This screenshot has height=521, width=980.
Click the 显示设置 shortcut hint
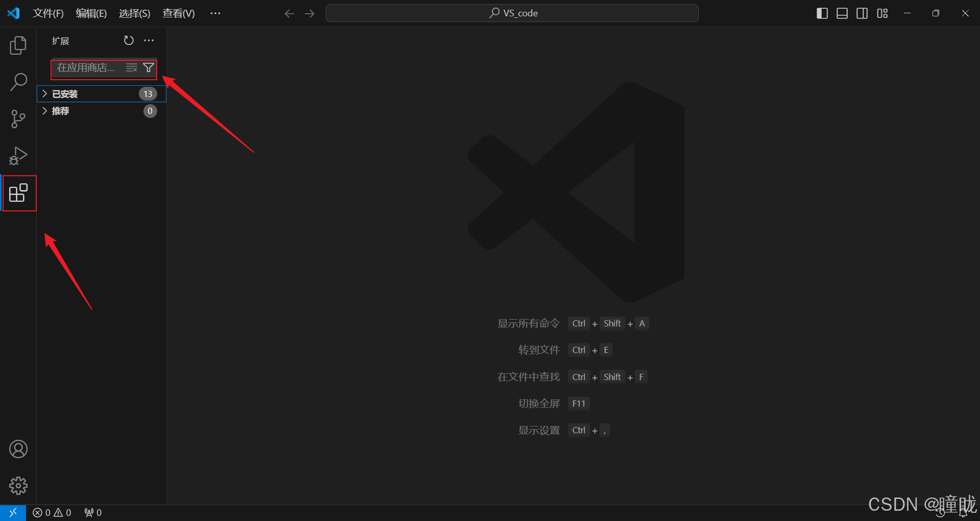coord(564,430)
